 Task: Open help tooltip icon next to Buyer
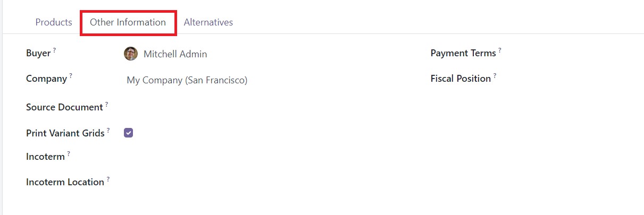point(54,50)
